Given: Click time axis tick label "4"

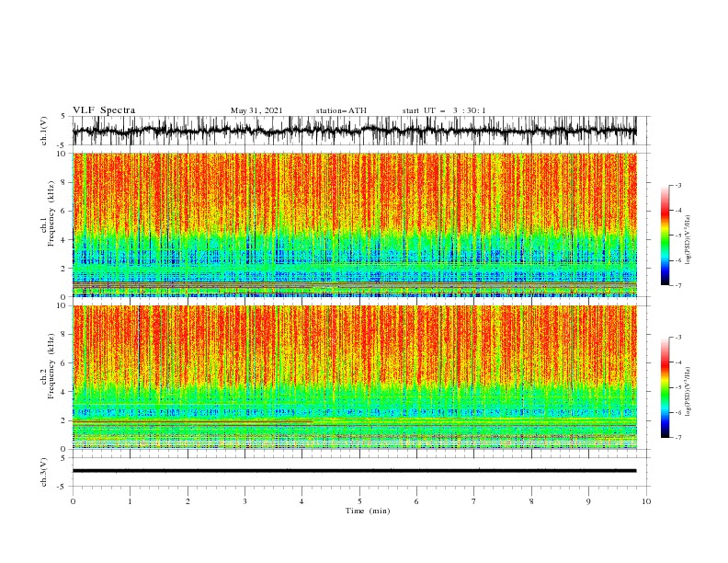Looking at the screenshot, I should (x=301, y=501).
